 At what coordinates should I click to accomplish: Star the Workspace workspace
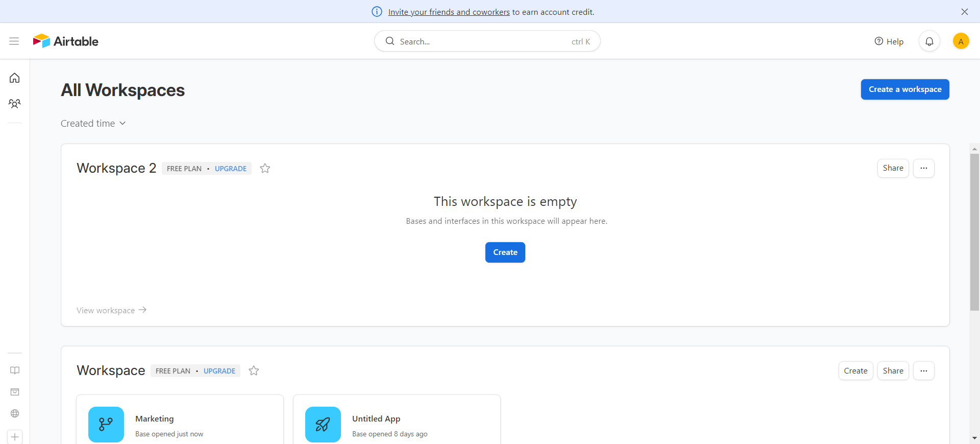pyautogui.click(x=254, y=370)
